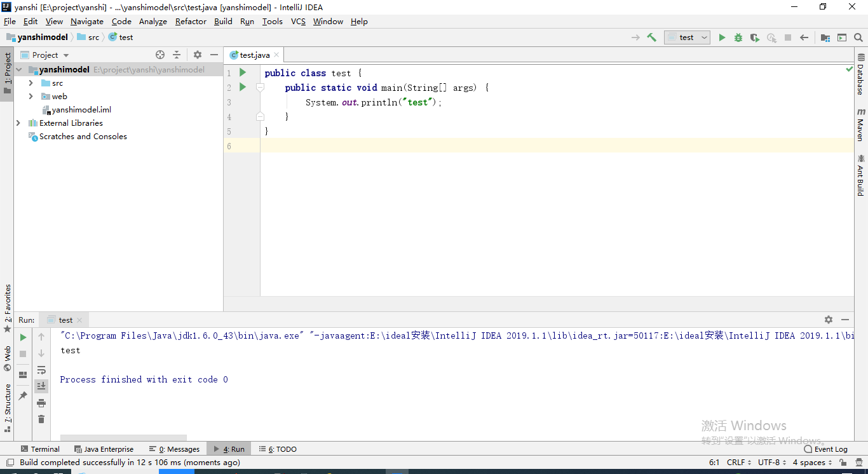Change the 4 spaces indent setting
This screenshot has width=868, height=474.
(813, 463)
